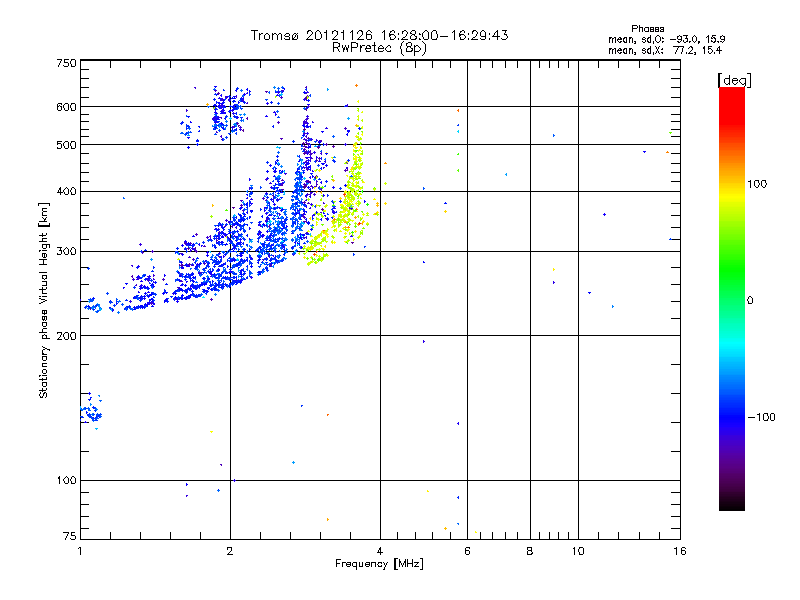Click the colorbar "-100" tick label
The height and width of the screenshot is (600, 800).
(761, 417)
